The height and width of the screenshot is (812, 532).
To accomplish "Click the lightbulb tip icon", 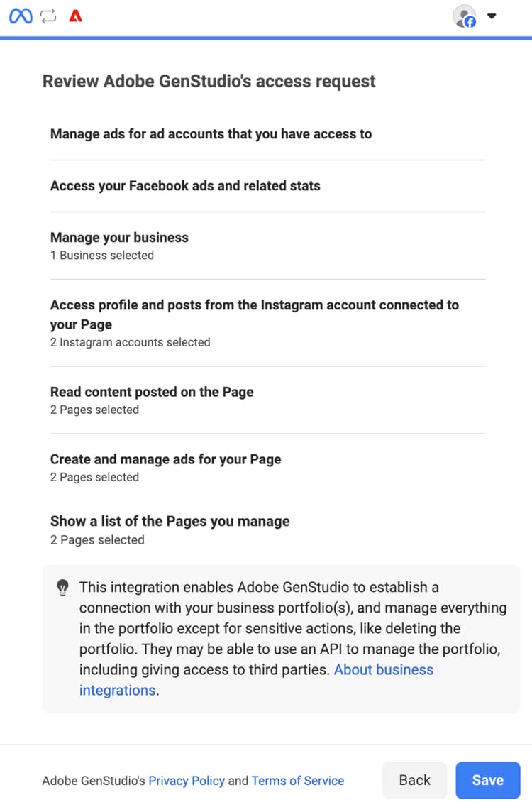I will (62, 588).
